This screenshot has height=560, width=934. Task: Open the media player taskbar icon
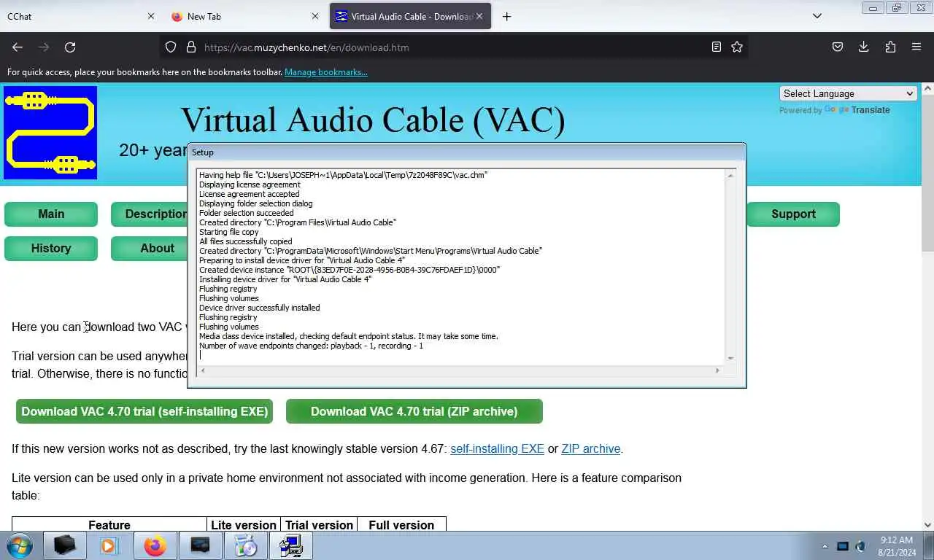pyautogui.click(x=109, y=545)
